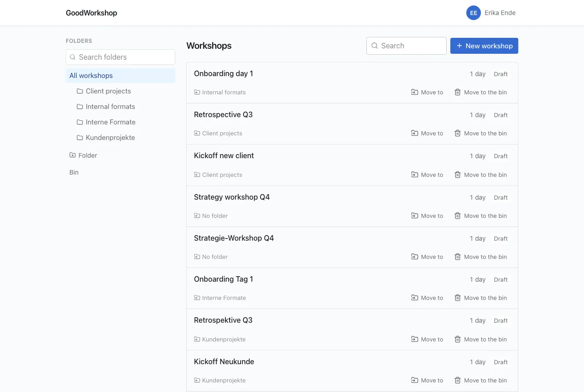Viewport: 584px width, 392px height.
Task: Click the Draft badge on Onboarding day 1
Action: click(x=501, y=74)
